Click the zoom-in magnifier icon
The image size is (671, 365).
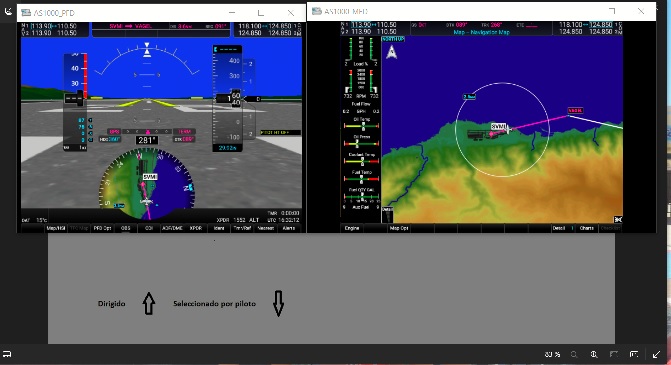[594, 354]
